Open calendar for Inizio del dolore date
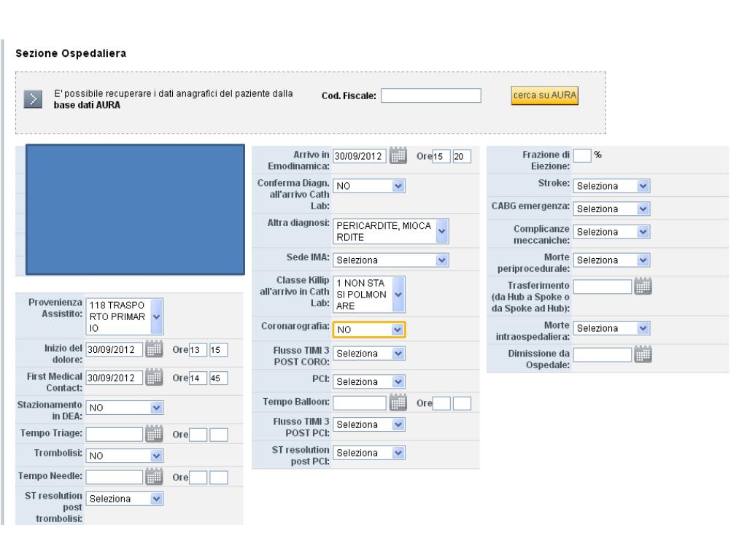The height and width of the screenshot is (560, 747). tap(155, 349)
